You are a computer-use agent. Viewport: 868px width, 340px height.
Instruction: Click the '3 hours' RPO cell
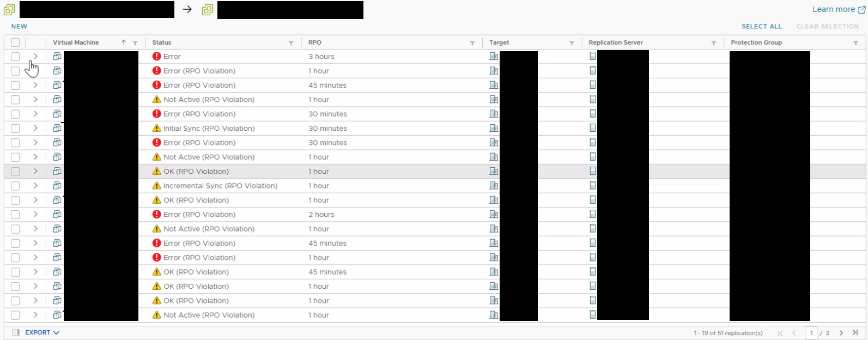tap(321, 57)
